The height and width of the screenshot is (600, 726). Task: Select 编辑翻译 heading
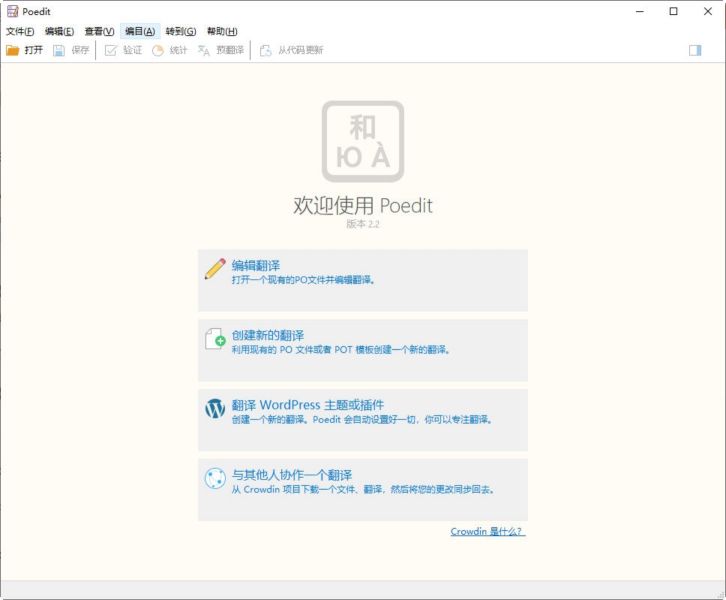pos(256,265)
